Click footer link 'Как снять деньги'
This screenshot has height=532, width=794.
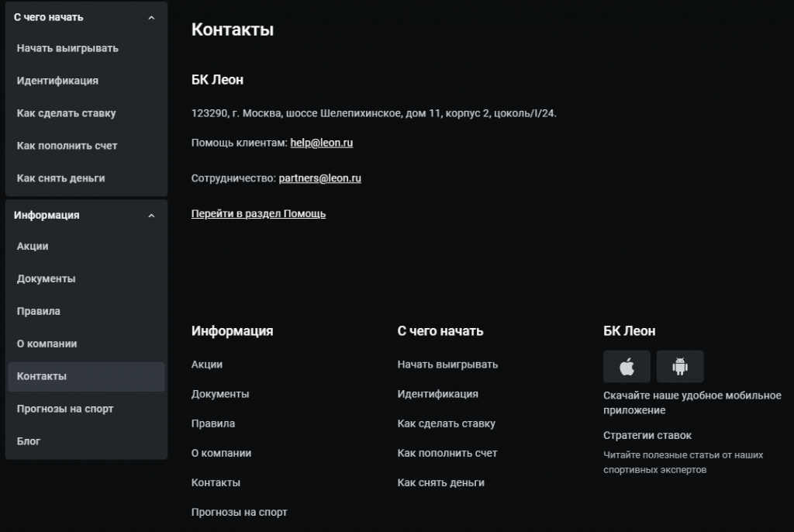click(x=440, y=482)
